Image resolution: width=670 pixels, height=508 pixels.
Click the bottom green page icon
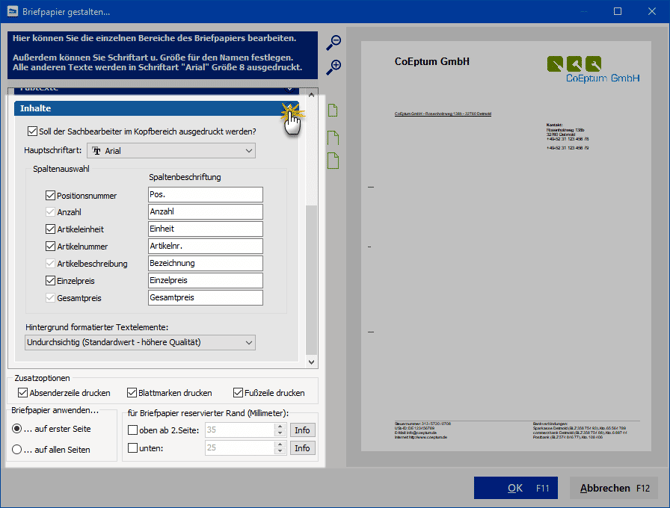point(333,161)
